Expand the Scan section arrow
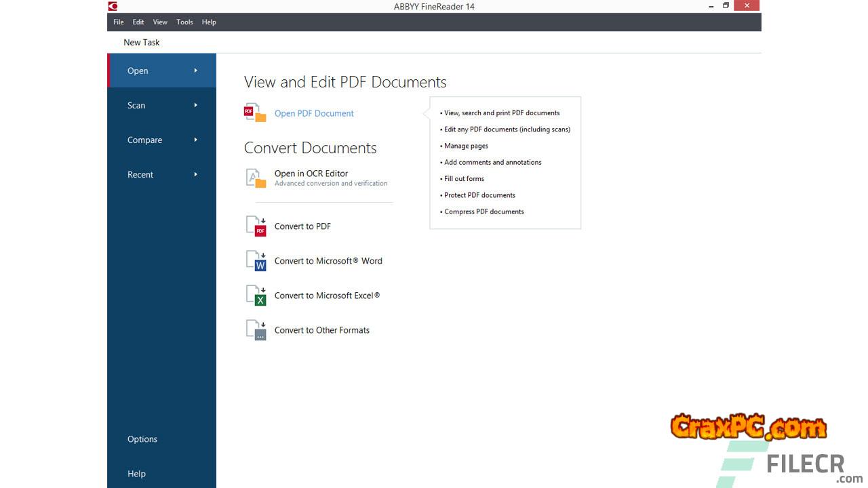Viewport: 868px width, 488px height. [x=195, y=105]
